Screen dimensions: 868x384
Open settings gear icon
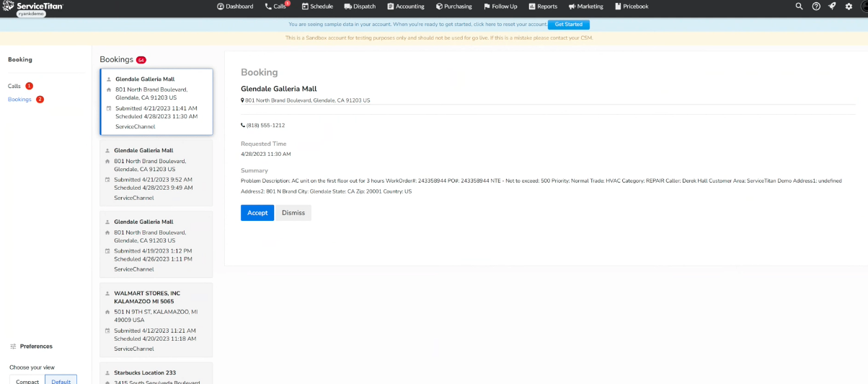pyautogui.click(x=849, y=6)
